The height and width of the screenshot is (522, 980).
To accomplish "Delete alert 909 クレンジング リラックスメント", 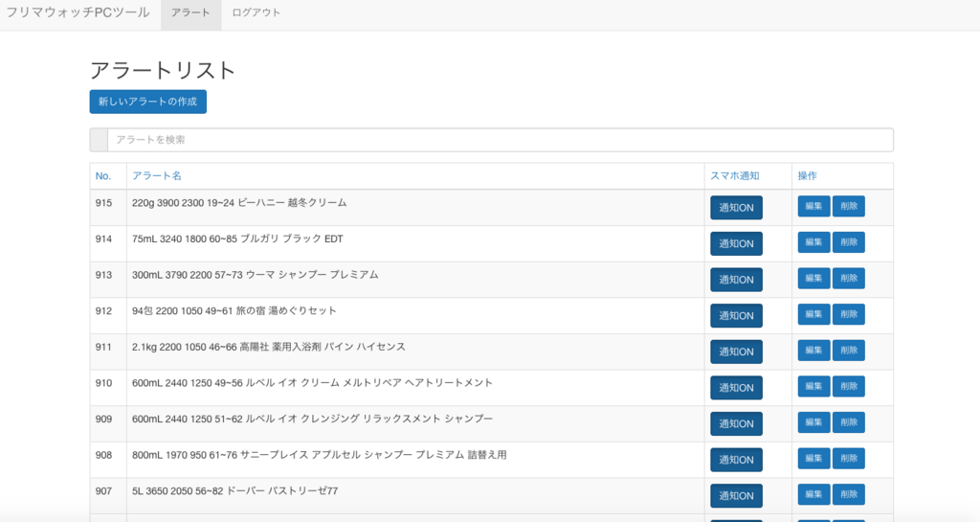I will click(849, 422).
